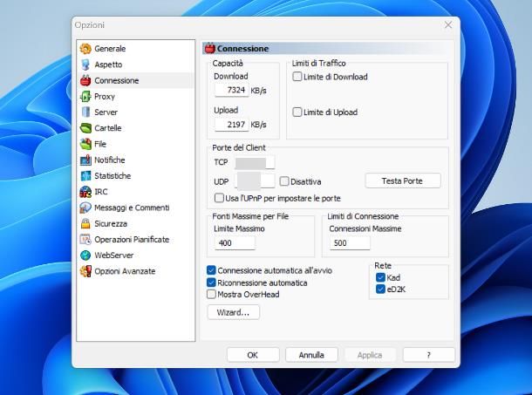Viewport: 532px width, 395px height.
Task: Click the Applica button
Action: tap(370, 355)
